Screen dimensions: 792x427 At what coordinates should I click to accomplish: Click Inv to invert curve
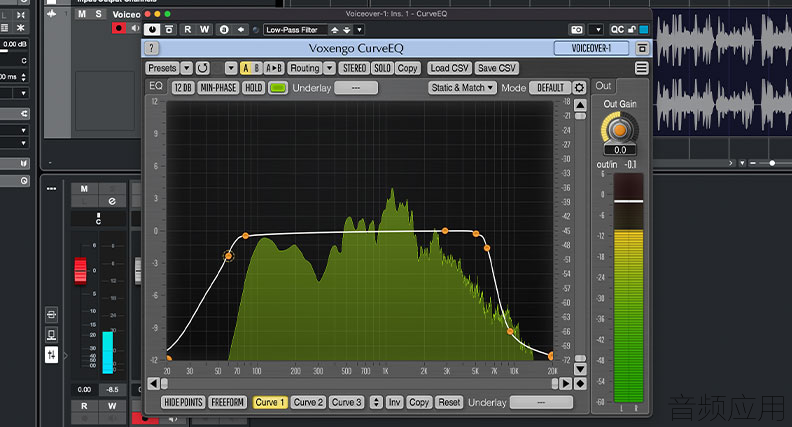pos(394,402)
